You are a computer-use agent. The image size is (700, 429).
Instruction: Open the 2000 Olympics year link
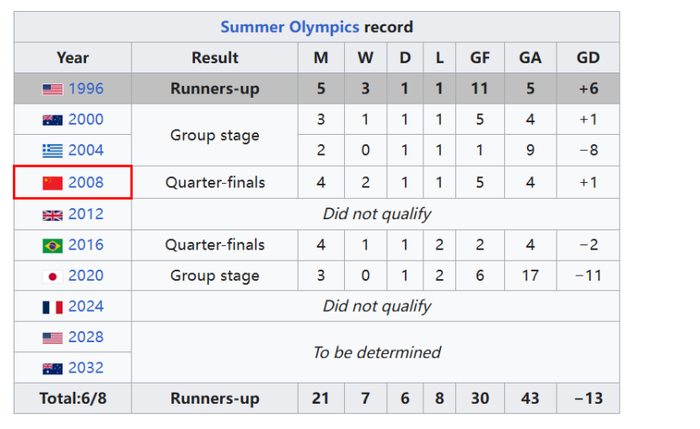(x=86, y=120)
